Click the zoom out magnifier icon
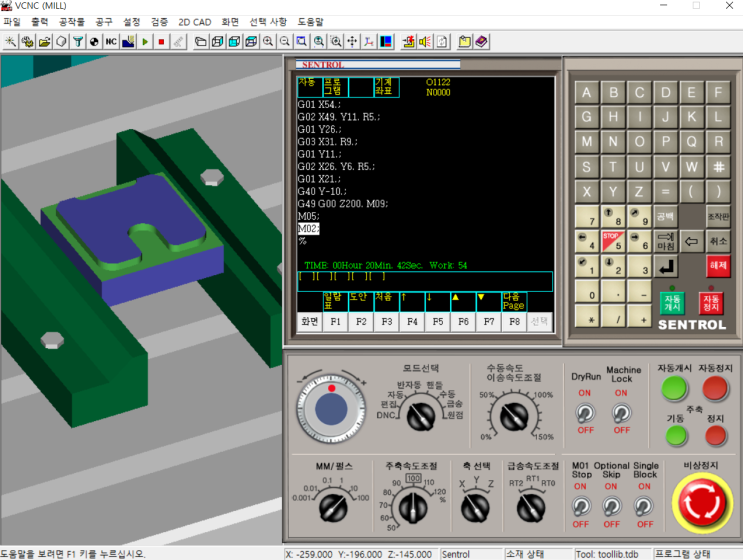 [285, 42]
